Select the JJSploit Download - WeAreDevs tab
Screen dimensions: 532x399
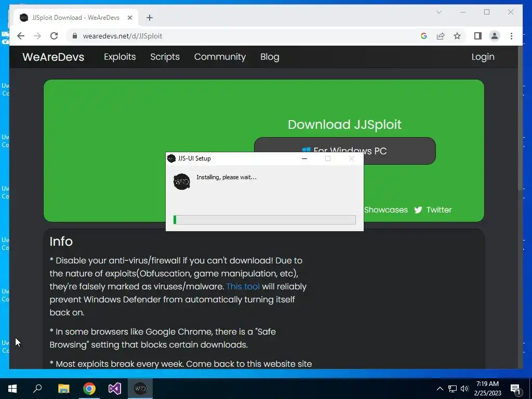coord(76,18)
